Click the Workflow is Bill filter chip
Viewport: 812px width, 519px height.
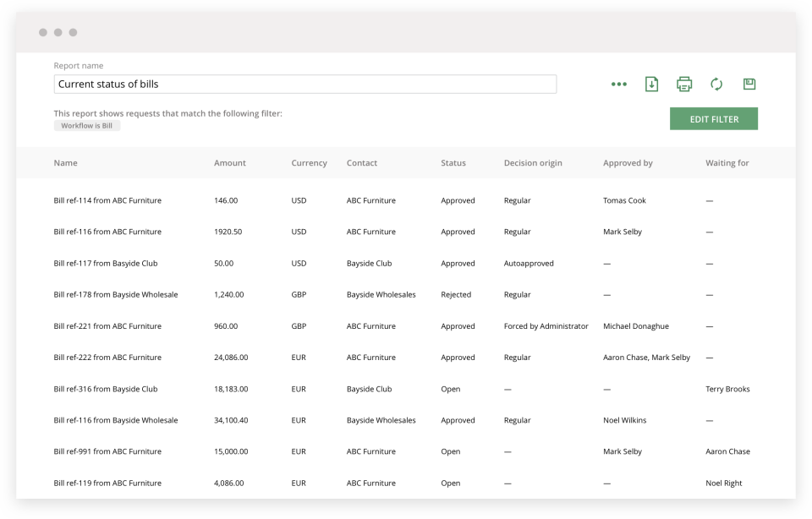click(x=87, y=125)
